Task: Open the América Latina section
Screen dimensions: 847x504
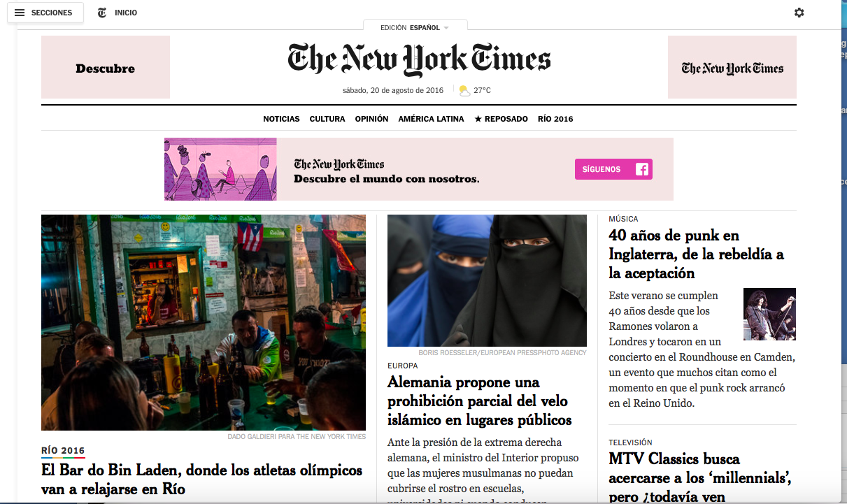Action: [431, 119]
